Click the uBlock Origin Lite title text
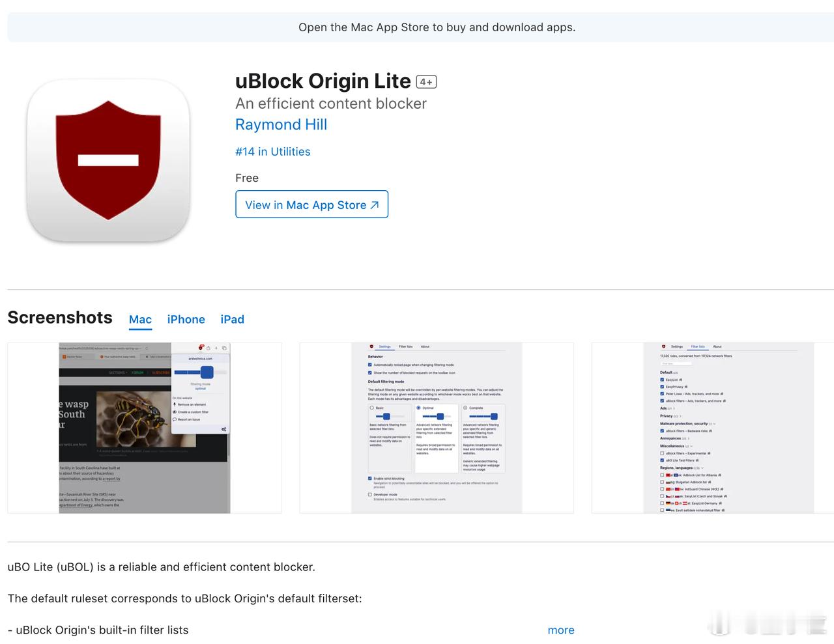 [x=323, y=81]
